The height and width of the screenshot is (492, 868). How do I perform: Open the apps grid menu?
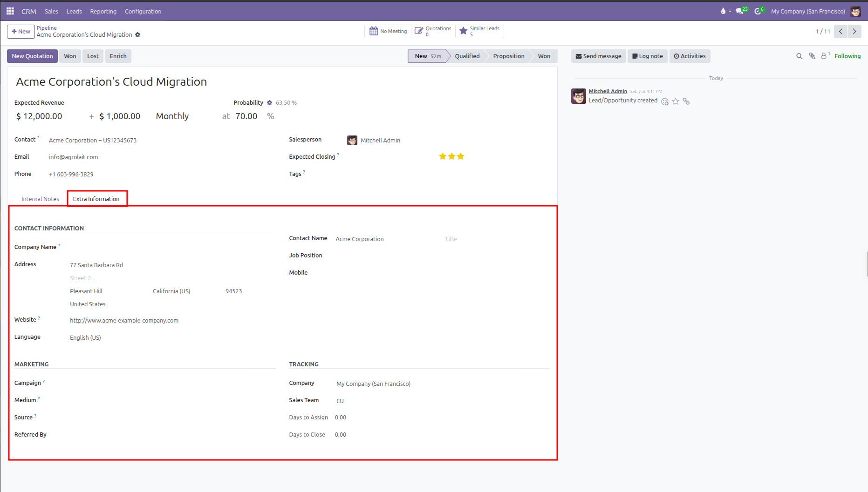(10, 11)
